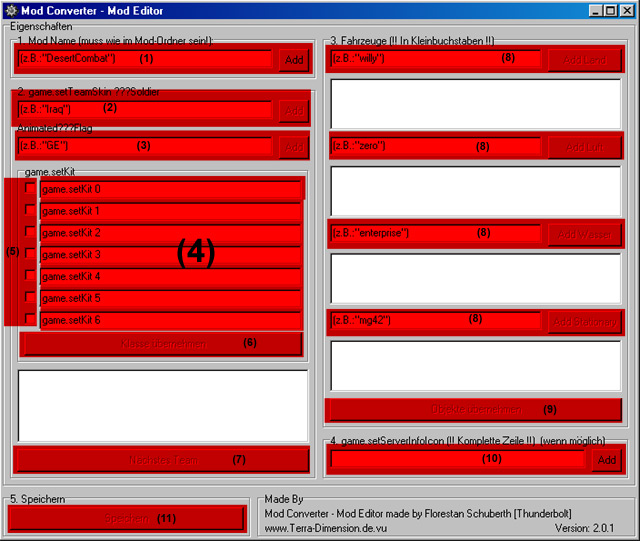Click Add beside the setServerInfoIcon field

tap(606, 460)
